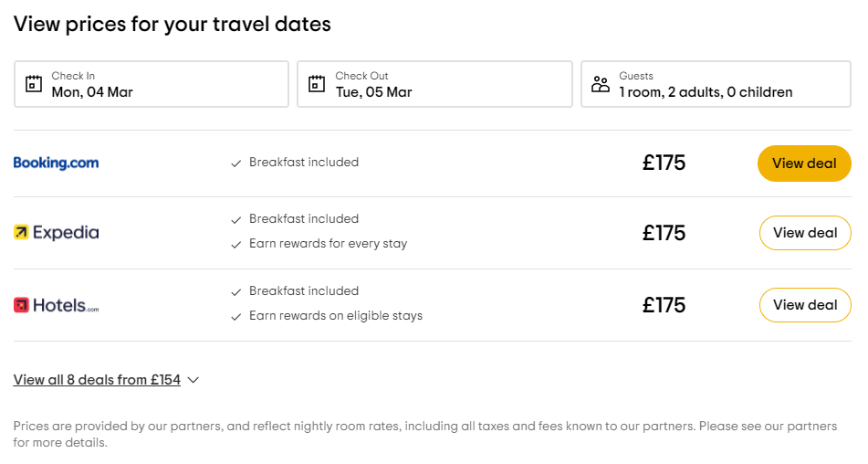Screen dimensions: 868x464
Task: Open View deal for Expedia
Action: [804, 233]
